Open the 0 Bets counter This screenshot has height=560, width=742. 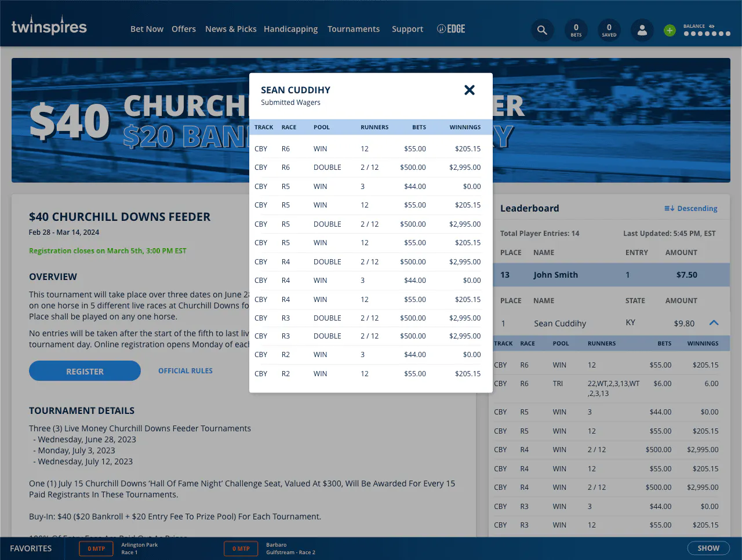(x=576, y=30)
